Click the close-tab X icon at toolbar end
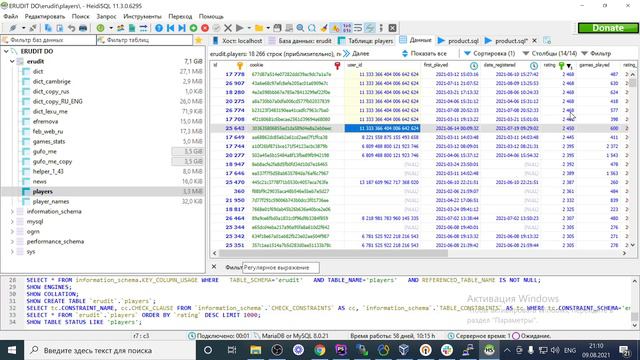 (392, 28)
